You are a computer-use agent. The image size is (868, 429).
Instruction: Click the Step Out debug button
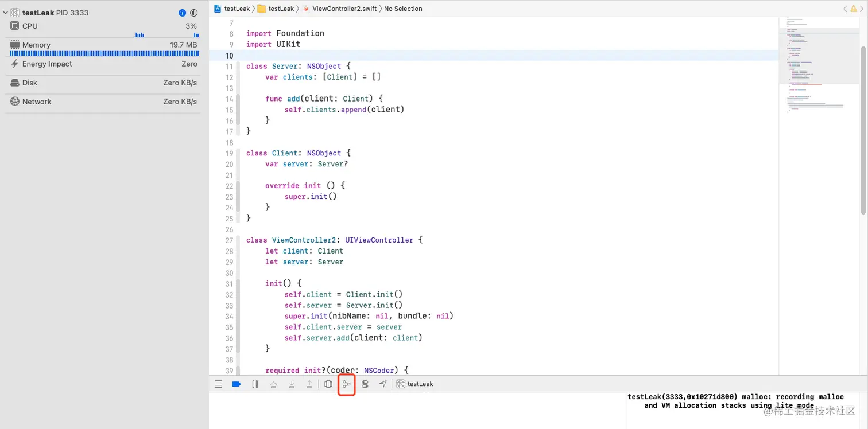click(309, 384)
